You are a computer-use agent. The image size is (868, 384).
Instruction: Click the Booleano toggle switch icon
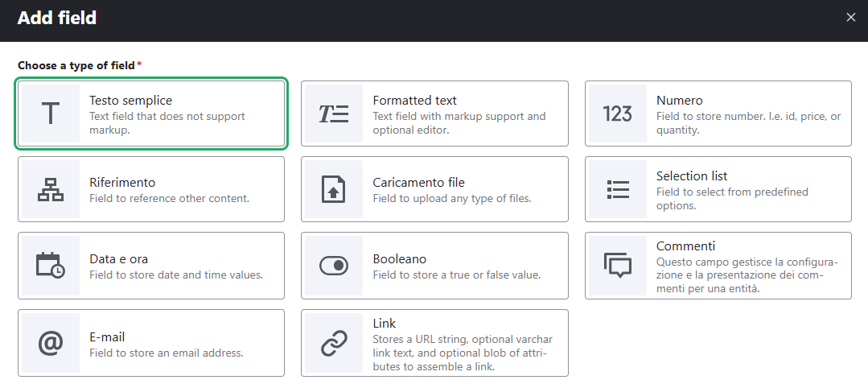[334, 266]
